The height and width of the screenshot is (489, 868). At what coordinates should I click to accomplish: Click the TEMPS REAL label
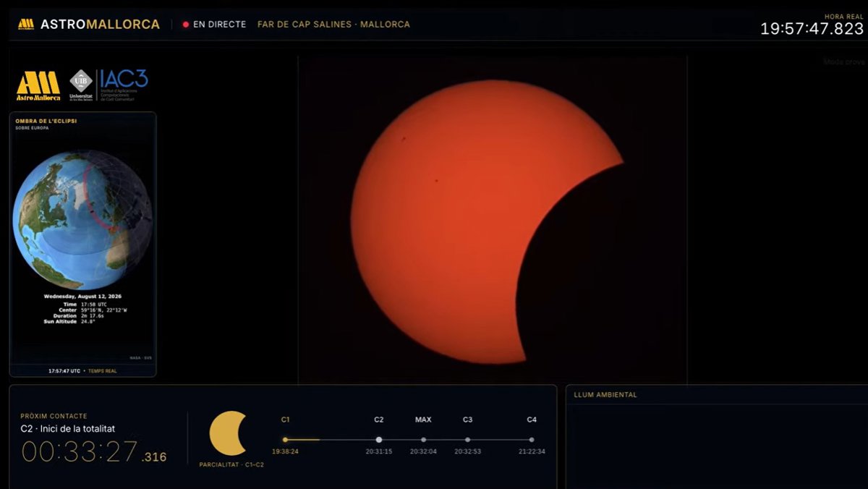click(x=102, y=370)
